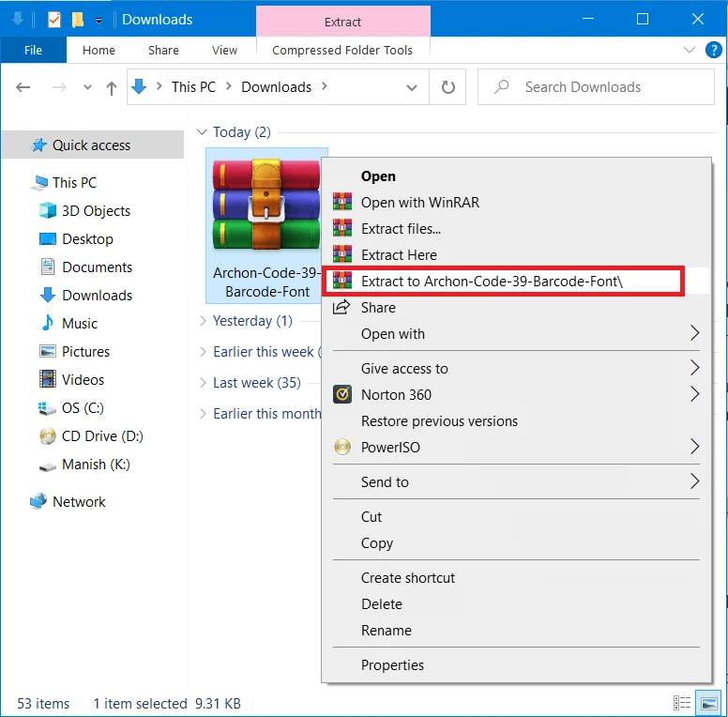Screen dimensions: 728x717
Task: Click This PC in the address bar path
Action: (x=193, y=87)
